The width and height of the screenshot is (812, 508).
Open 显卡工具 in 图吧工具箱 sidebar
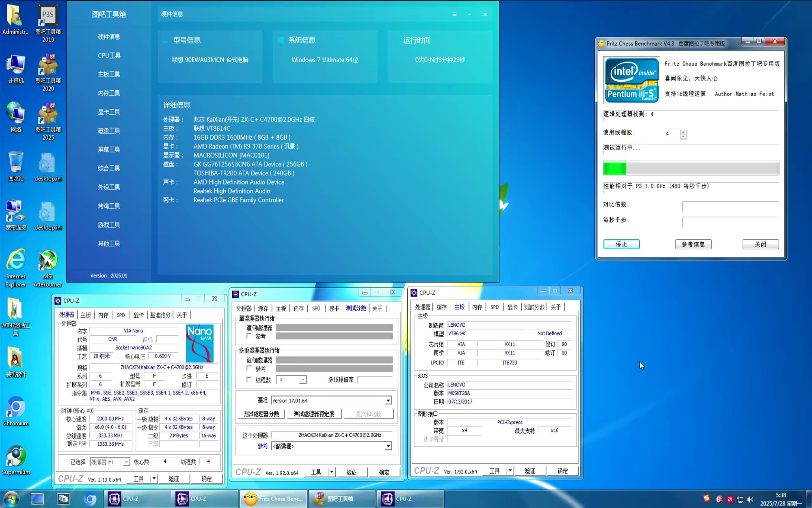tap(109, 112)
